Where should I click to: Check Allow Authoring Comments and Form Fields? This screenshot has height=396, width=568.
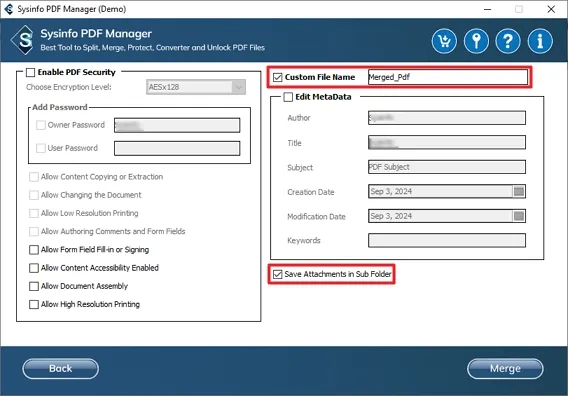(34, 231)
